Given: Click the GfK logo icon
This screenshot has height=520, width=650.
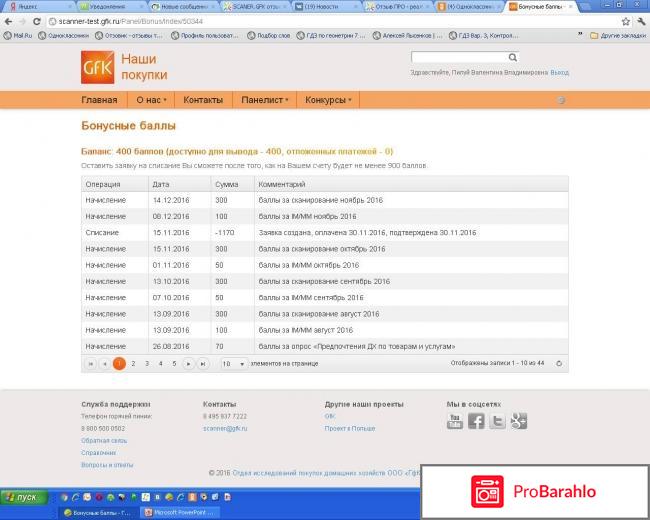Looking at the screenshot, I should click(x=98, y=66).
